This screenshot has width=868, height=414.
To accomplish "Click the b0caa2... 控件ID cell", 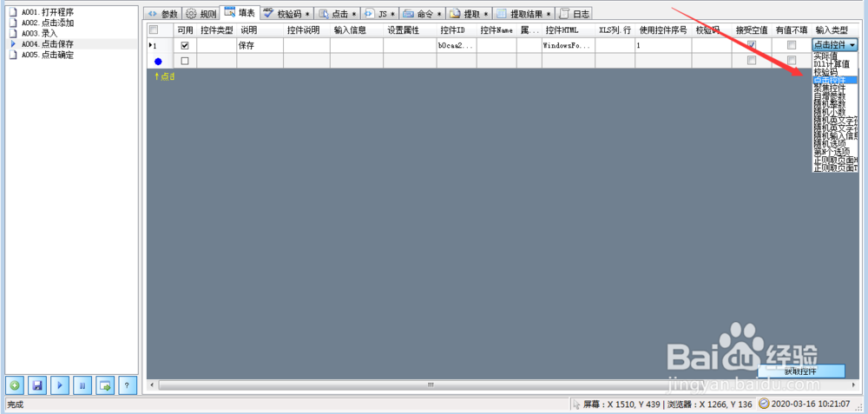I will (457, 46).
